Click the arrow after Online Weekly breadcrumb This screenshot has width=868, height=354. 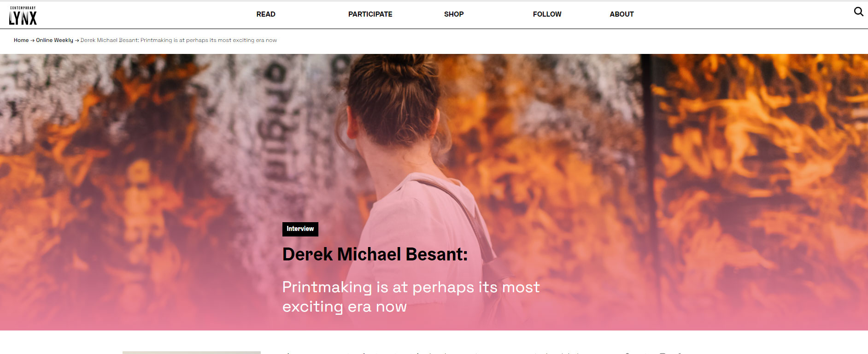pos(77,41)
